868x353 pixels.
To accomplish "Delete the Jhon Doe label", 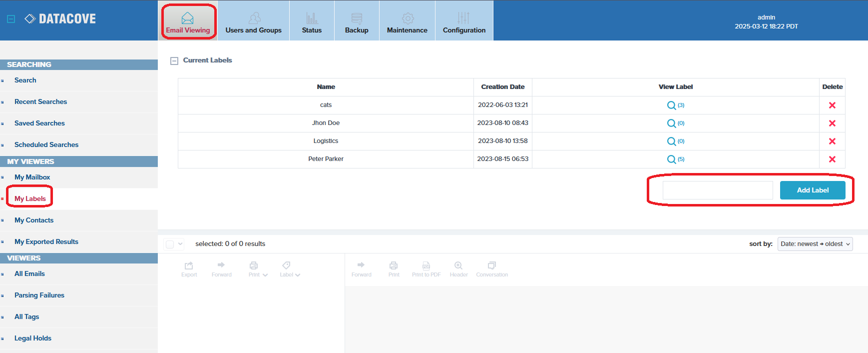I will pos(832,123).
